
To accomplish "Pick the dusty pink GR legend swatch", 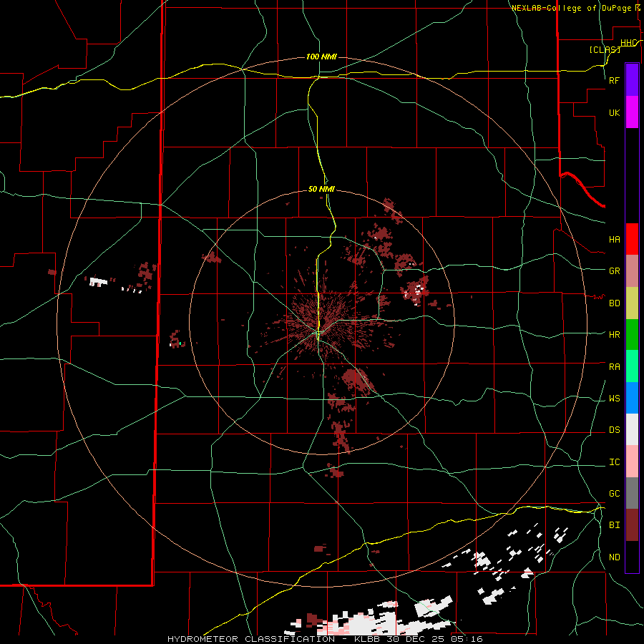I will (632, 271).
